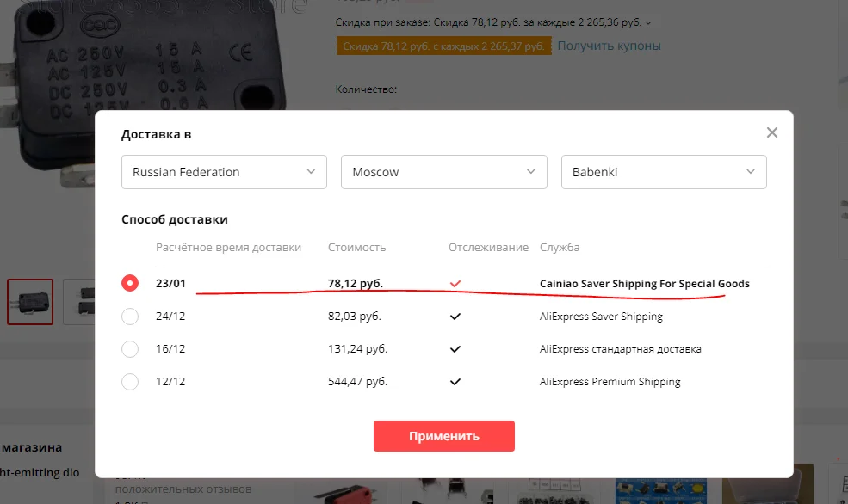Select AliExpress Premium Shipping radio option
This screenshot has height=504, width=848.
click(x=130, y=382)
